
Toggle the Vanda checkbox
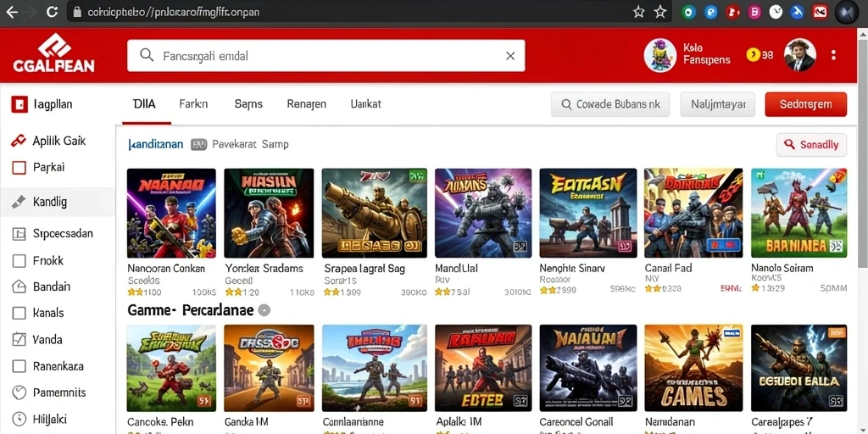pyautogui.click(x=19, y=339)
